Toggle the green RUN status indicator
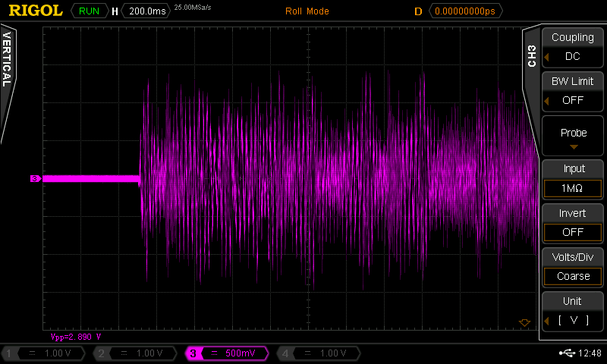607x364 pixels. [x=89, y=11]
